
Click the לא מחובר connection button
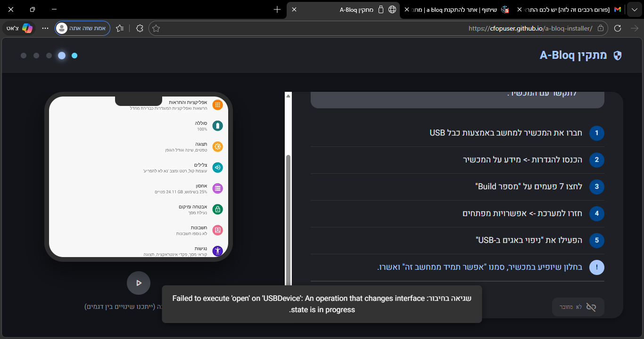[x=578, y=307]
